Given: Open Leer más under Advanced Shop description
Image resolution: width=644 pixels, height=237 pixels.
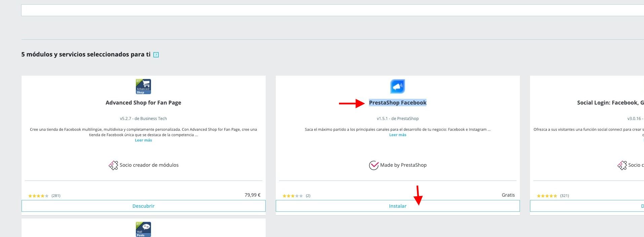Looking at the screenshot, I should pyautogui.click(x=143, y=140).
